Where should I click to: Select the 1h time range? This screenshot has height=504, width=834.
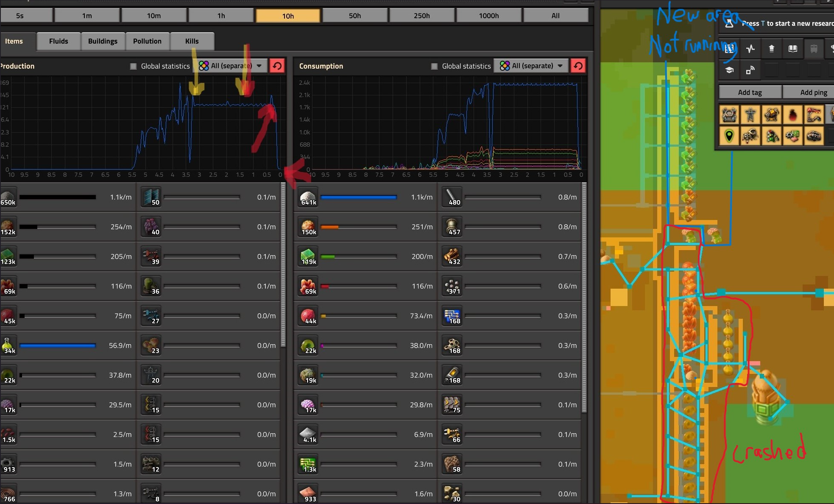[221, 16]
